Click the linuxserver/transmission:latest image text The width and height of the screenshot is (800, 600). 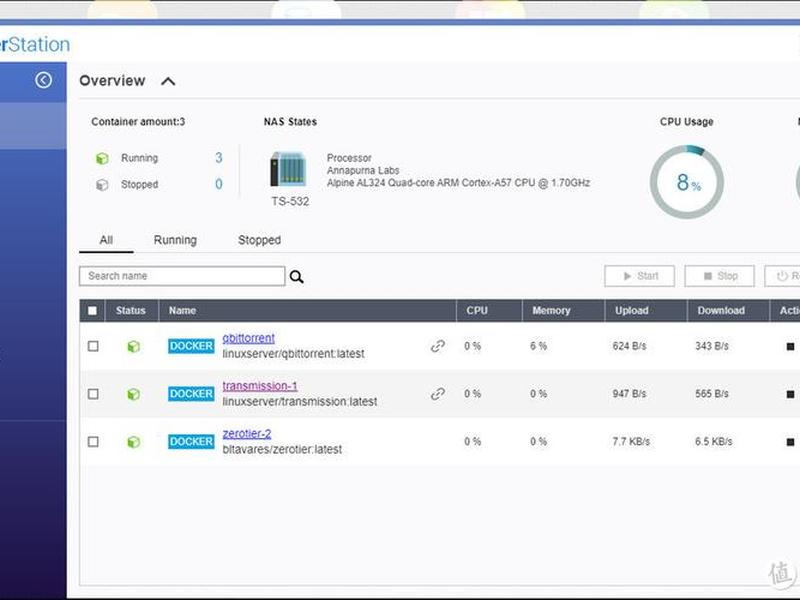coord(299,402)
